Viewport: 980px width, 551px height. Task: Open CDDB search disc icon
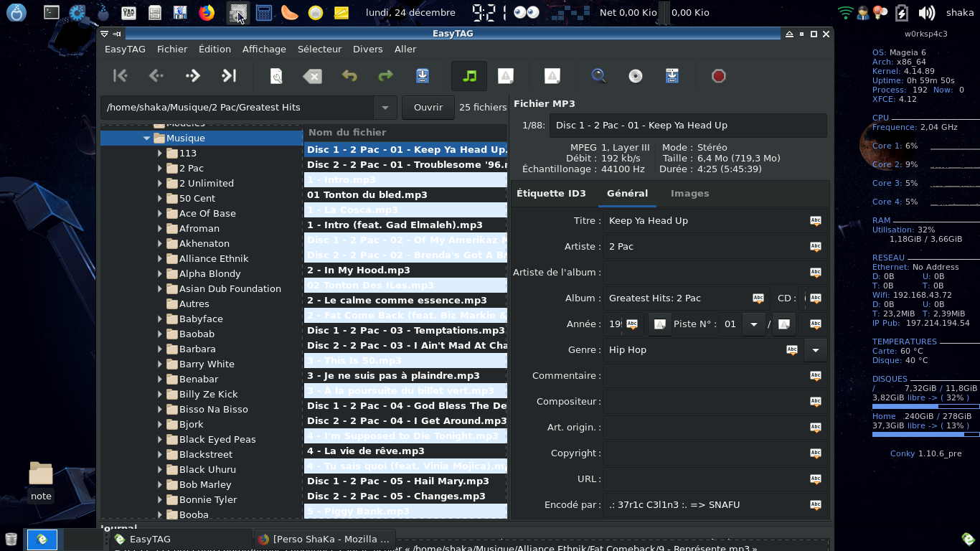point(635,75)
